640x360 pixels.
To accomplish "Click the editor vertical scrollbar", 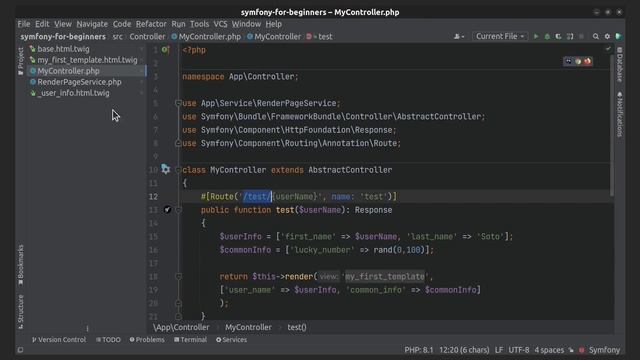I will click(x=611, y=125).
